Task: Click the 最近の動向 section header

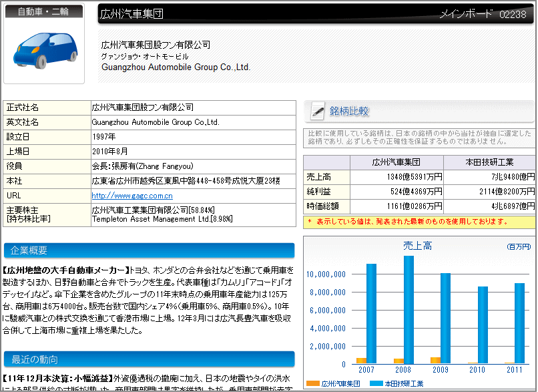Action: click(x=149, y=359)
